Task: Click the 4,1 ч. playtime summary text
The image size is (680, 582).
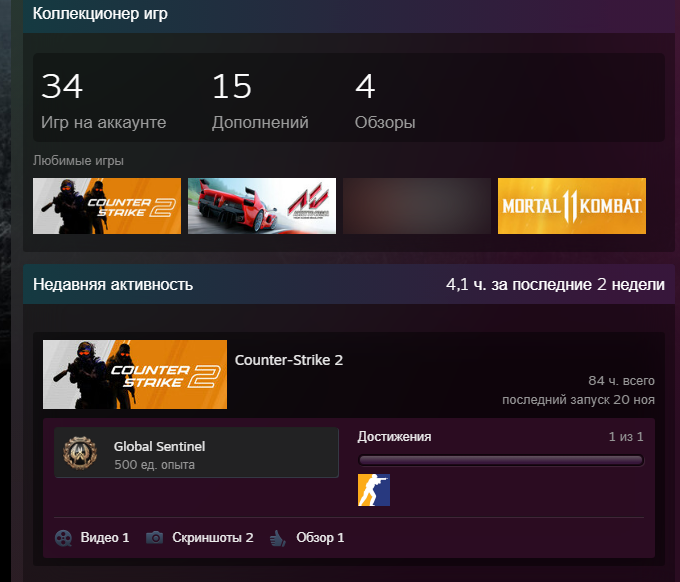Action: point(555,285)
